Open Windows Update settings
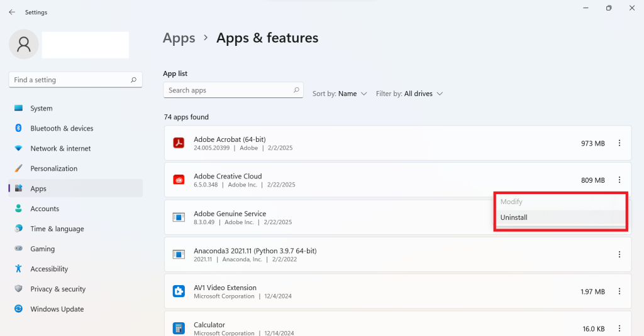The height and width of the screenshot is (336, 644). [x=75, y=310]
